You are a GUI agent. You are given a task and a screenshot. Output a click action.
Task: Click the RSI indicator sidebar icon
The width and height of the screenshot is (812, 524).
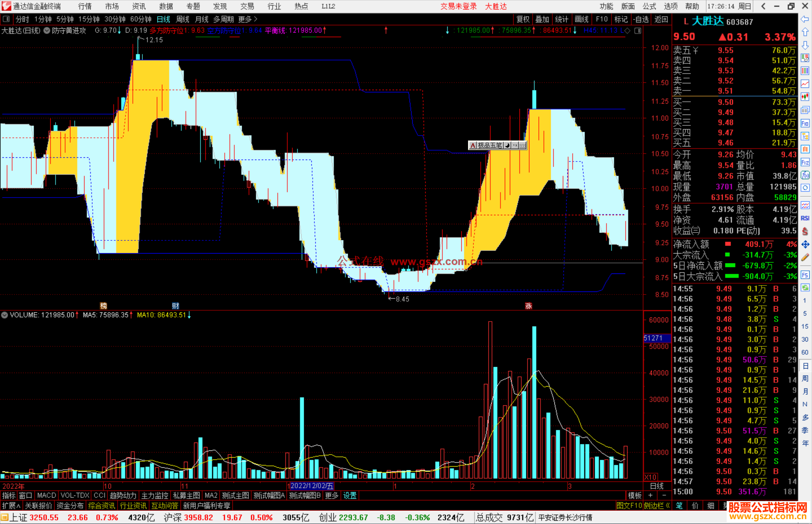(805, 218)
